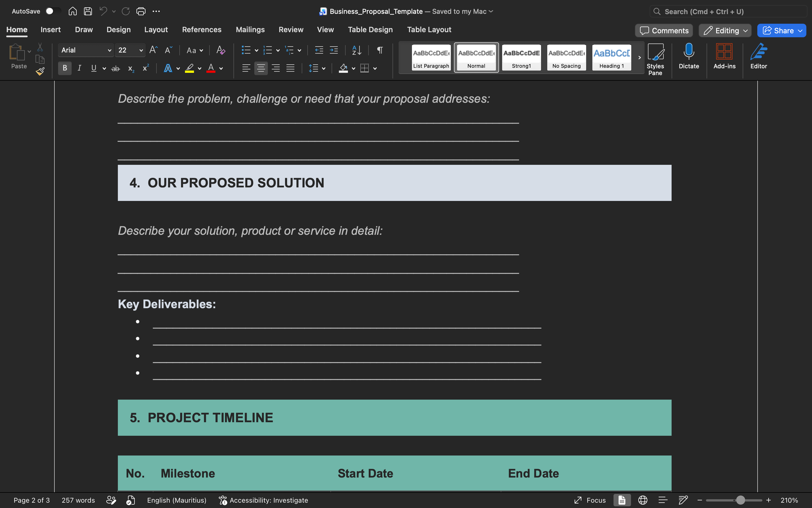The width and height of the screenshot is (812, 508).
Task: Toggle paragraph marks display
Action: 380,50
